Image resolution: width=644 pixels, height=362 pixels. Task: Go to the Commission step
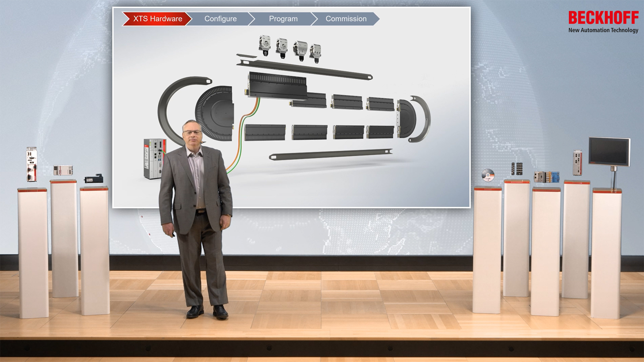[346, 19]
